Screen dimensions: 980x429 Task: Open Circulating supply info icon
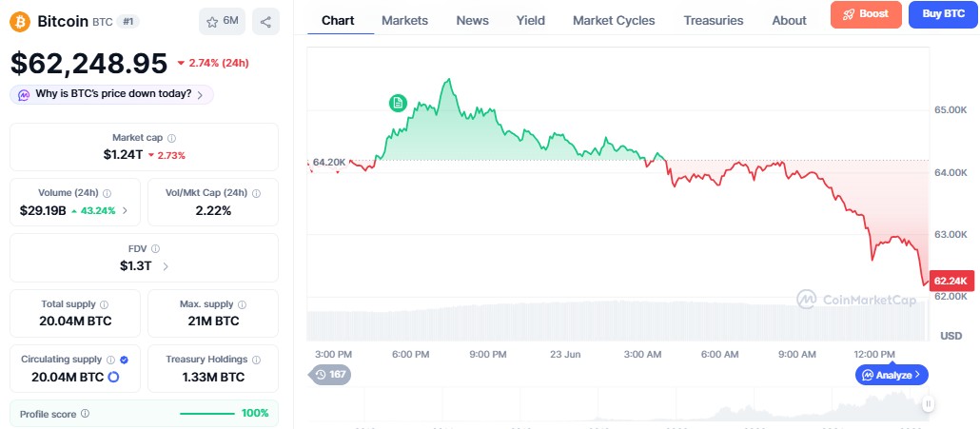point(110,360)
